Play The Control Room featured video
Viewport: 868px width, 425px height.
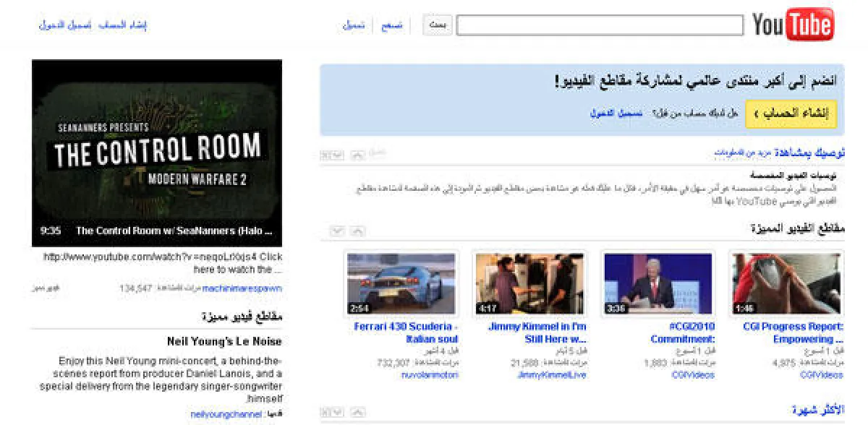(157, 152)
